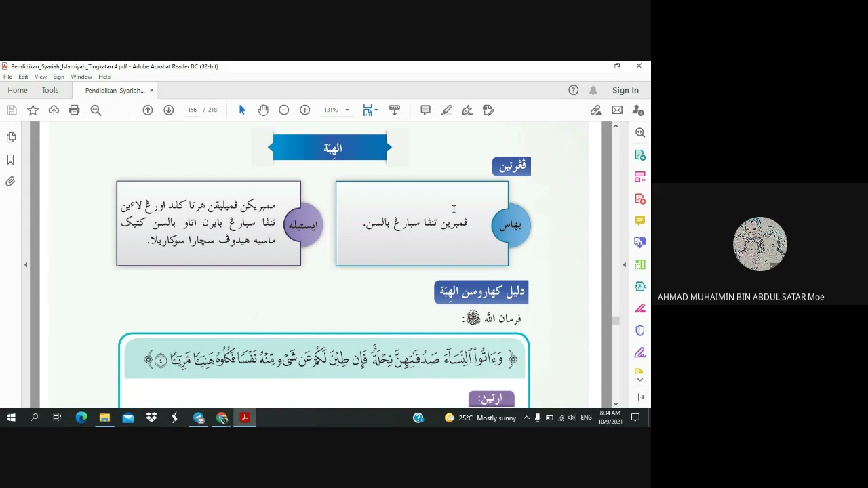Send the file by email
The image size is (868, 488).
tap(617, 110)
